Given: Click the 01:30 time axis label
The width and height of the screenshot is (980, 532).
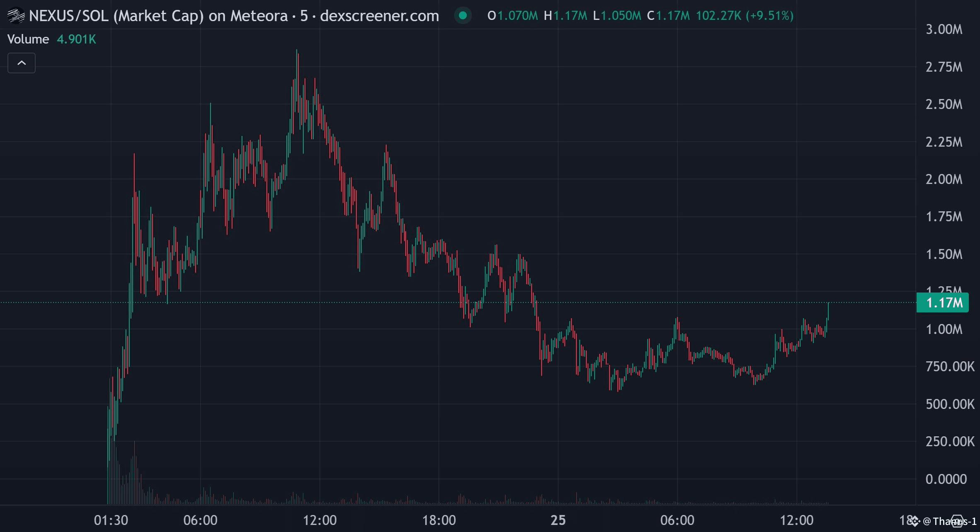Looking at the screenshot, I should (111, 520).
